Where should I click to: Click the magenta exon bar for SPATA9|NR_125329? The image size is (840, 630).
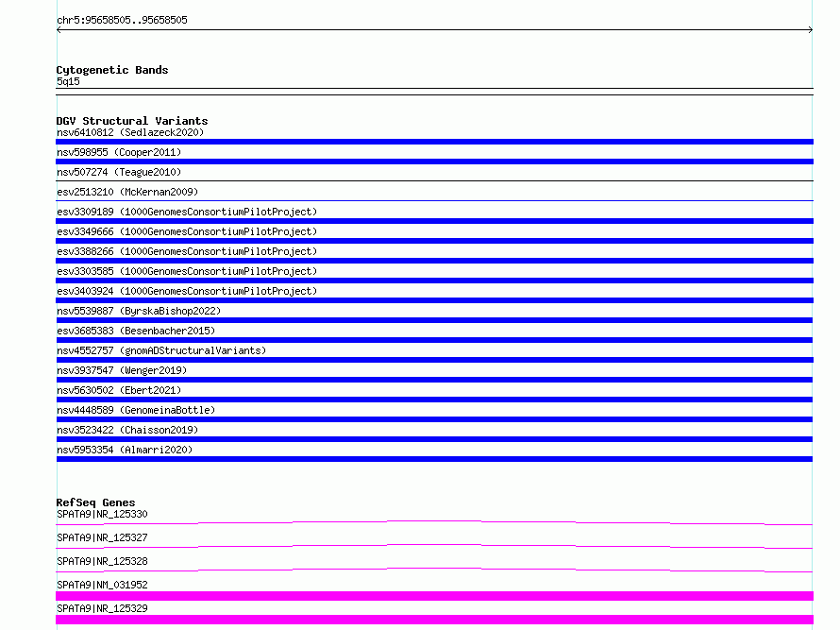(x=434, y=620)
